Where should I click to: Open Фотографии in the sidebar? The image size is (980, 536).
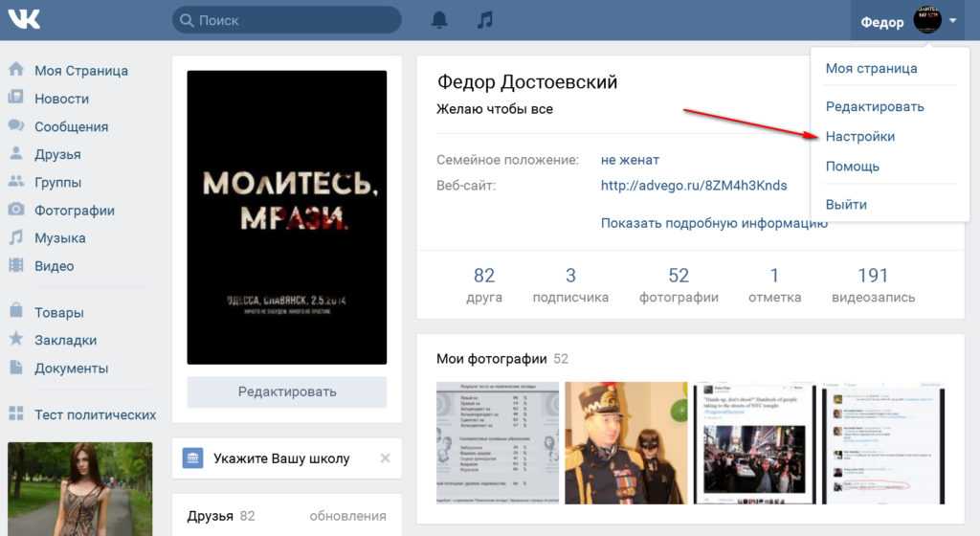point(75,211)
